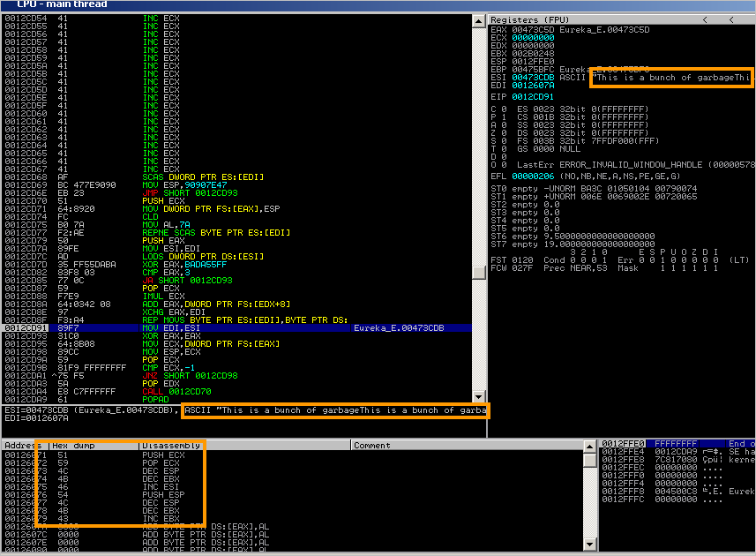Screen dimensions: 756x556
Task: Click the disassembly pane scroll-down arrow
Action: tap(479, 397)
